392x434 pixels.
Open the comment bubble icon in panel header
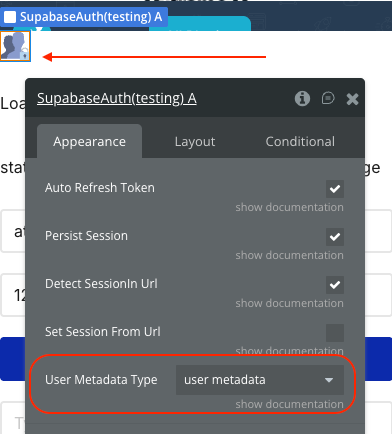328,98
